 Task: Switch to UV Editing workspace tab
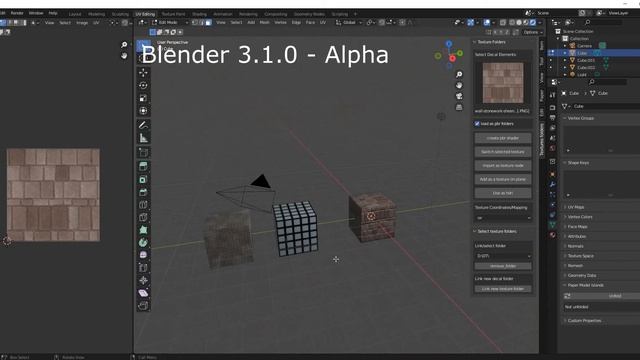[145, 14]
